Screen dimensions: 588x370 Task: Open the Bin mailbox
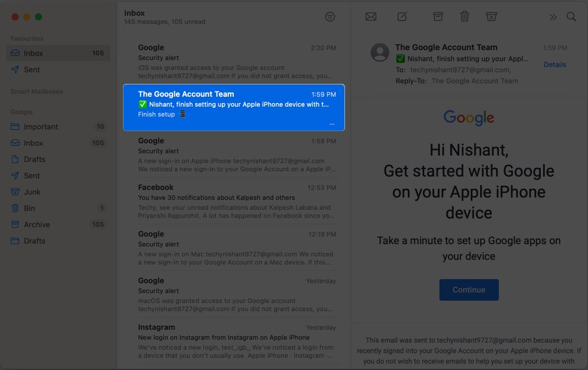coord(58,209)
